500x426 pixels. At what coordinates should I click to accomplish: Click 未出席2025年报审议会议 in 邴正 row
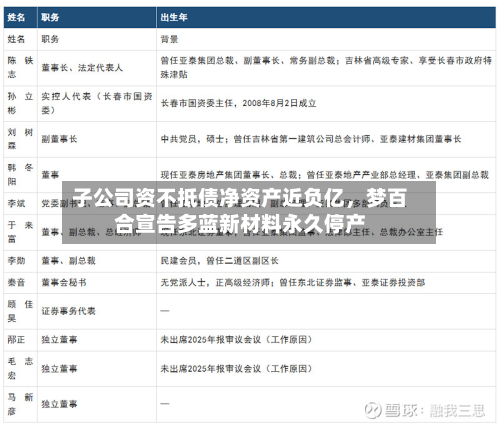tap(237, 340)
